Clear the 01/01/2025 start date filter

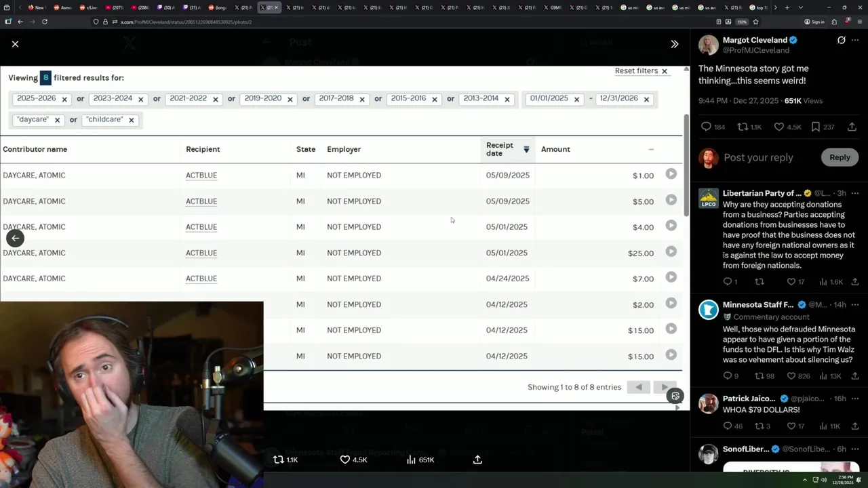(576, 99)
